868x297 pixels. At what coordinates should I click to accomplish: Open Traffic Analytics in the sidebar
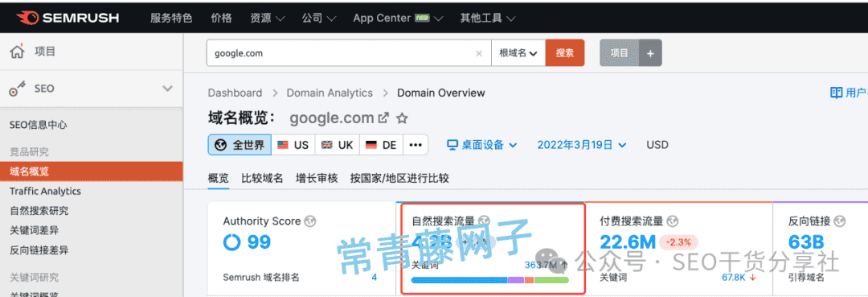click(x=45, y=192)
